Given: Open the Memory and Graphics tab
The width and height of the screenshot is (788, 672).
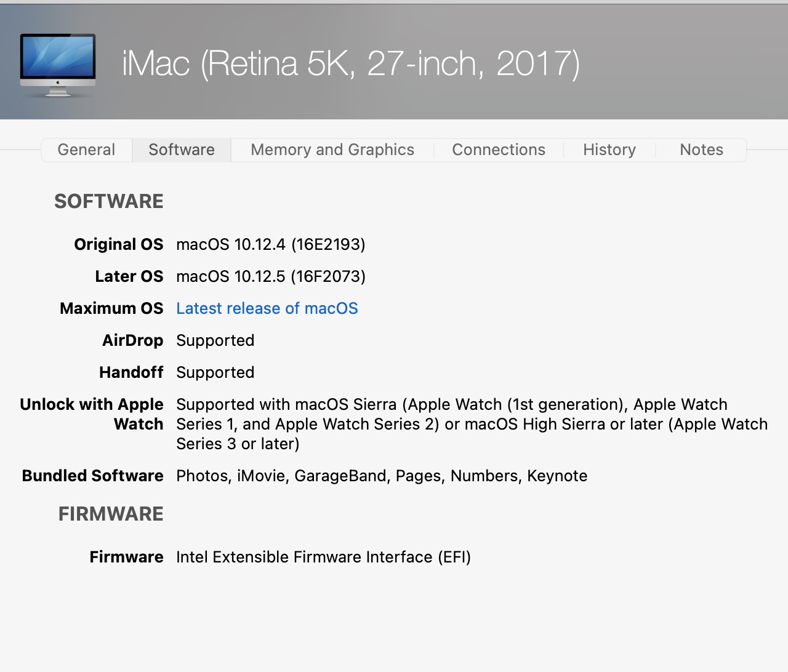Looking at the screenshot, I should [x=332, y=150].
